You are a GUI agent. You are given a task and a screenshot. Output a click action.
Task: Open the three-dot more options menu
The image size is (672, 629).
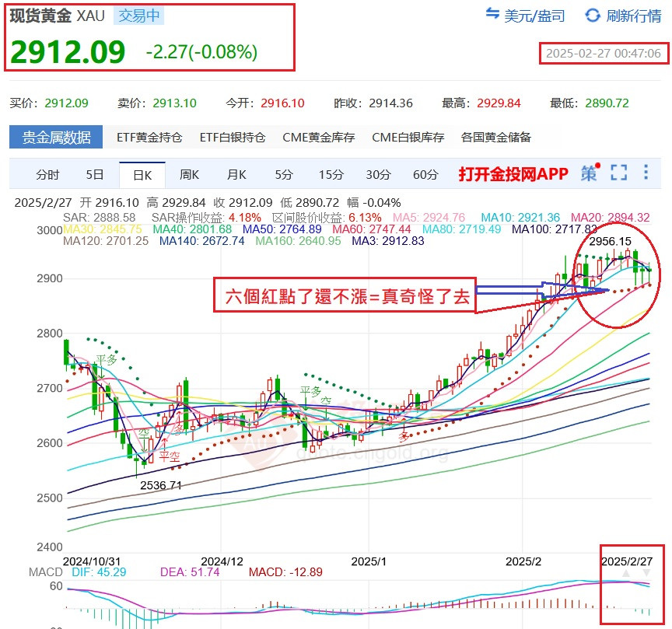(x=646, y=173)
